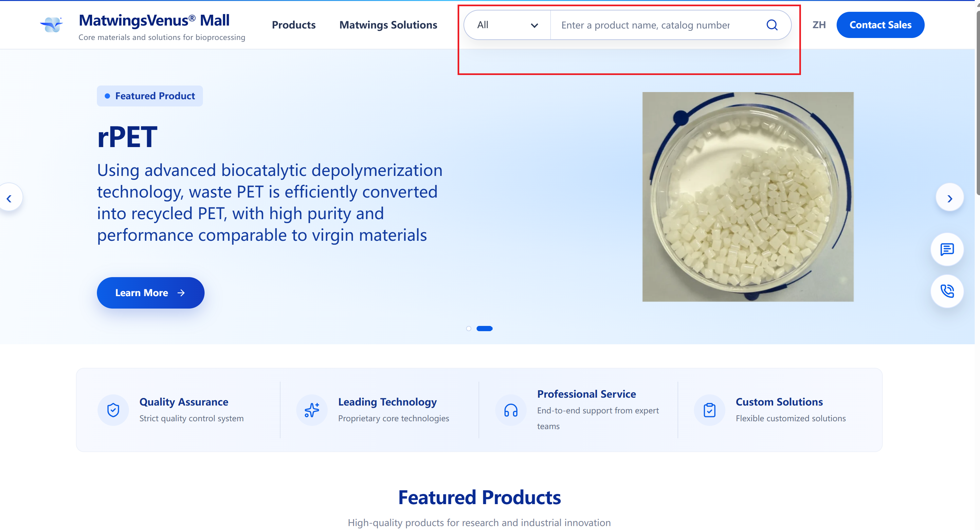The width and height of the screenshot is (980, 530).
Task: Select the second carousel indicator dot
Action: click(x=484, y=329)
